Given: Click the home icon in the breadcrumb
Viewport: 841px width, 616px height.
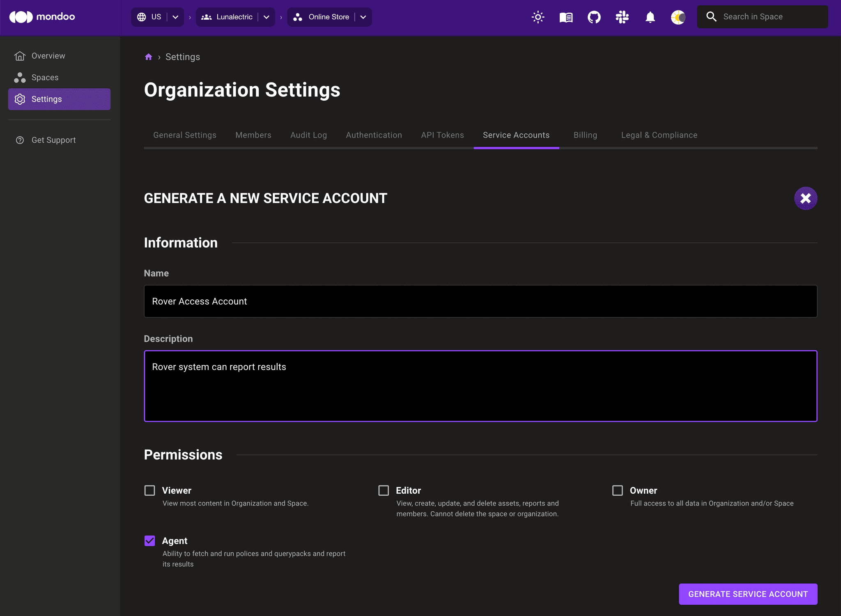Looking at the screenshot, I should click(x=149, y=57).
